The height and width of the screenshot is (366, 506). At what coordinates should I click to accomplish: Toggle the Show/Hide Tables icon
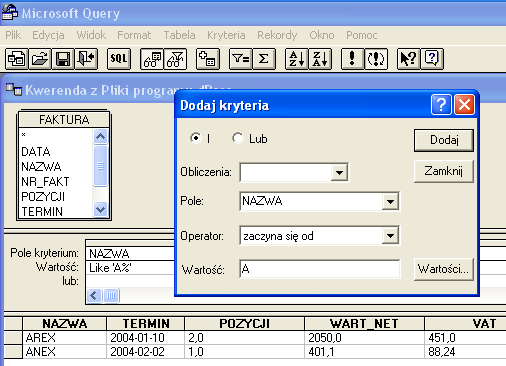pyautogui.click(x=152, y=59)
